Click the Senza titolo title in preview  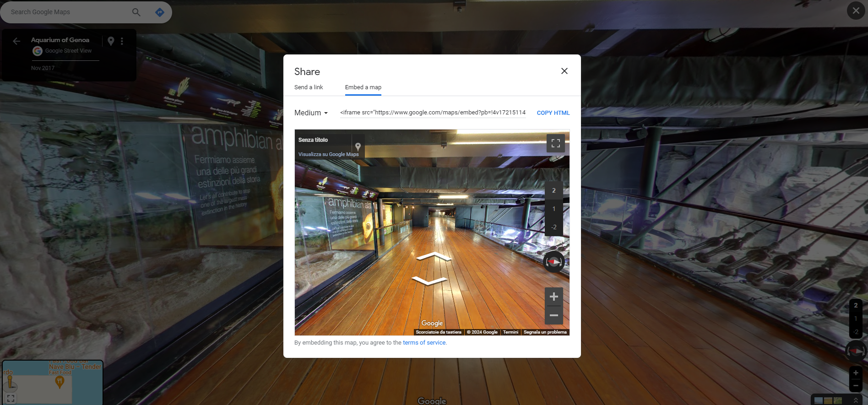(313, 140)
